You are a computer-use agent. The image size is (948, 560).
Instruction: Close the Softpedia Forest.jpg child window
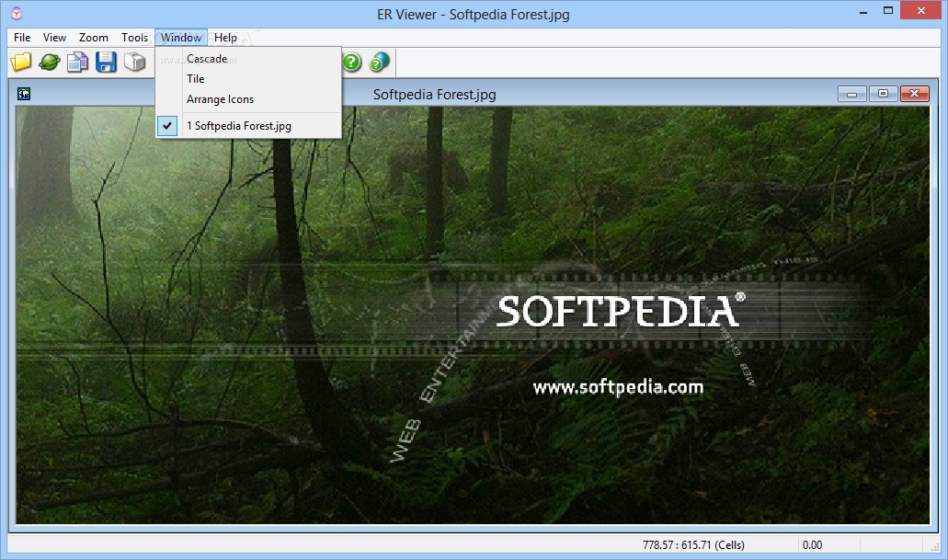click(914, 94)
